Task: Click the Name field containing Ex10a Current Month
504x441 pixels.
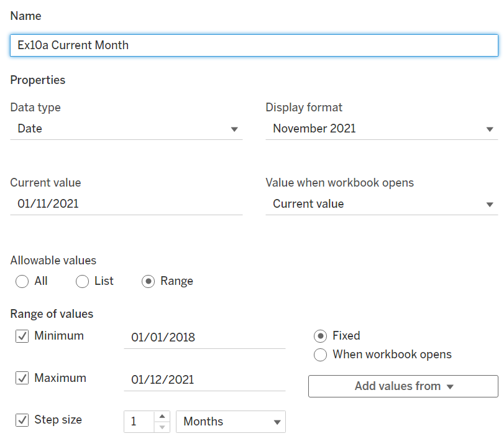Action: point(254,45)
